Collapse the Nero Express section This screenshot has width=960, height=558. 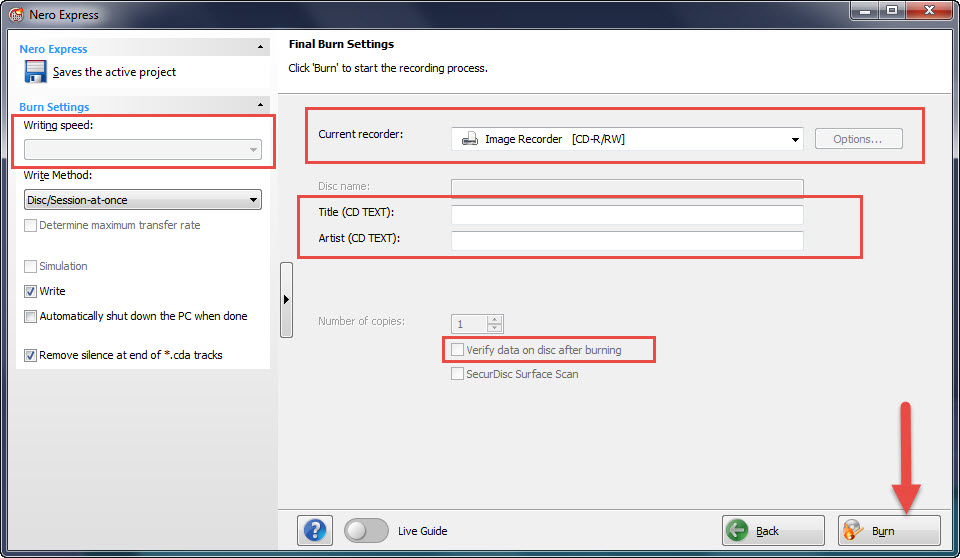coord(260,47)
